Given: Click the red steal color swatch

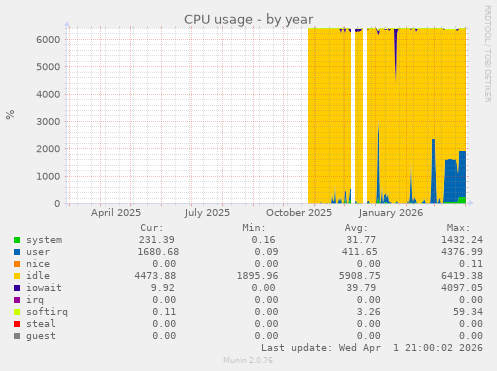Looking at the screenshot, I should pyautogui.click(x=17, y=324).
